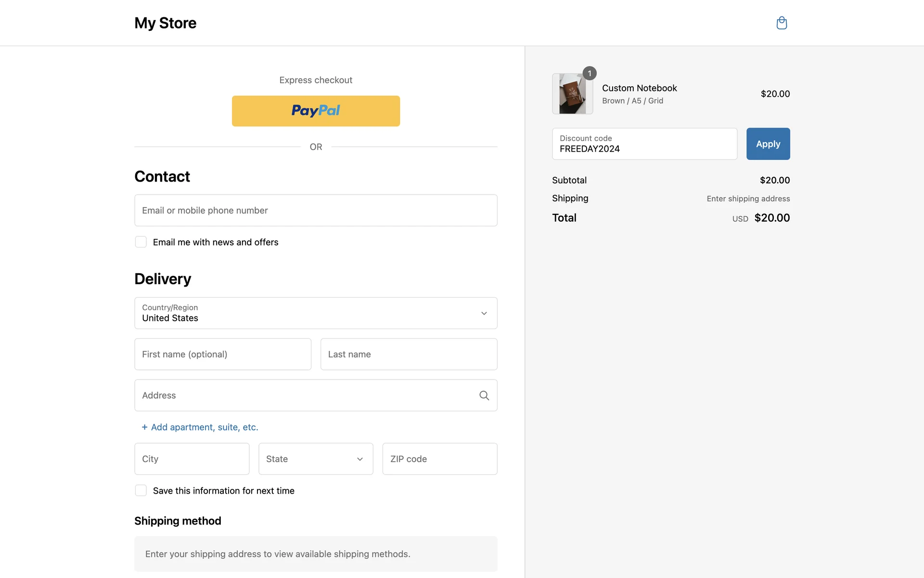Apply the discount code

pos(768,144)
